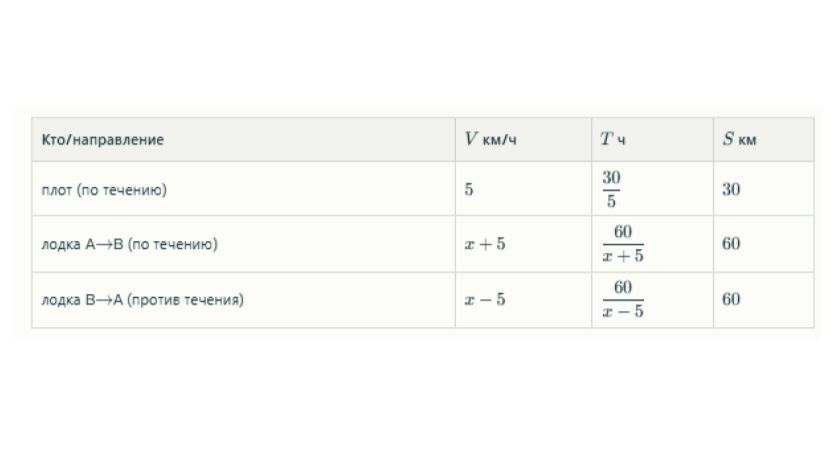
Task: Select the 'лодка B→A (против течения)' cell
Action: pos(143,300)
